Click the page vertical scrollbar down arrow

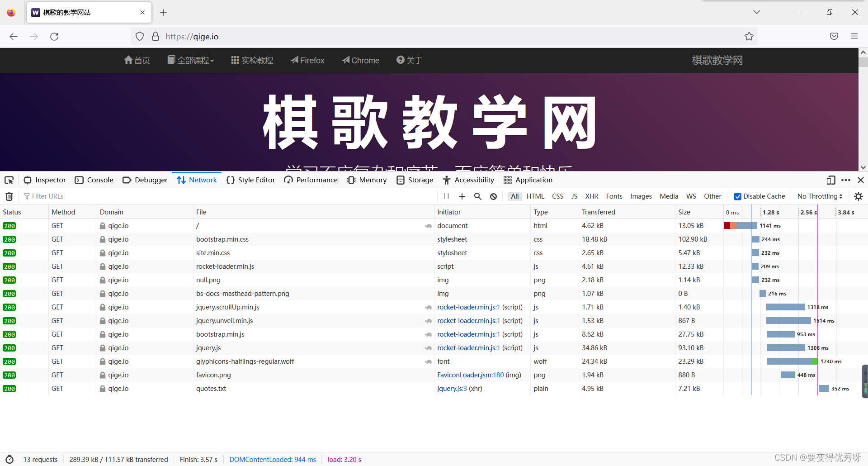click(863, 167)
